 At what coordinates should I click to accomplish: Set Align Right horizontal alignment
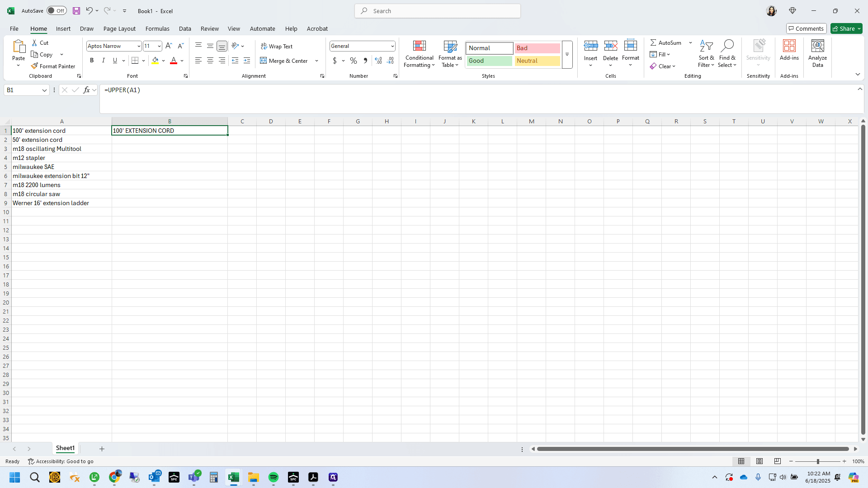point(222,61)
